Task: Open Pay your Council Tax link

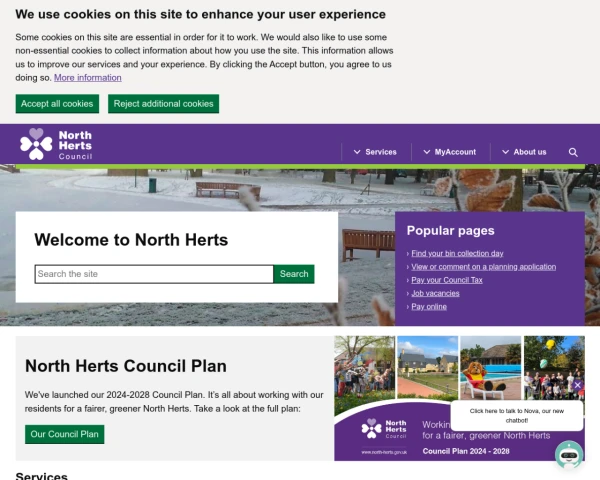Action: pos(447,280)
